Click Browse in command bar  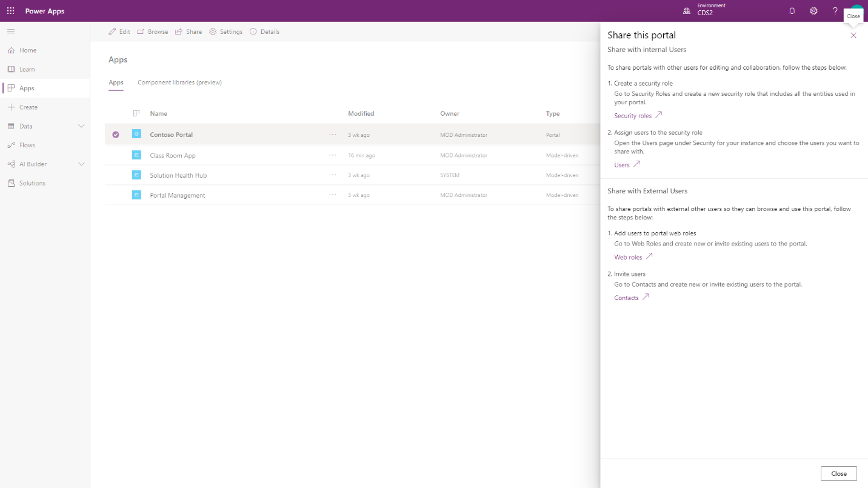coord(153,32)
